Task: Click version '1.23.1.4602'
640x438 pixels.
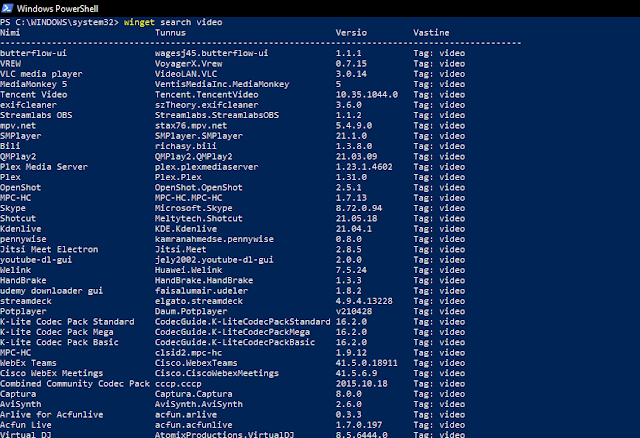Action: pyautogui.click(x=364, y=167)
